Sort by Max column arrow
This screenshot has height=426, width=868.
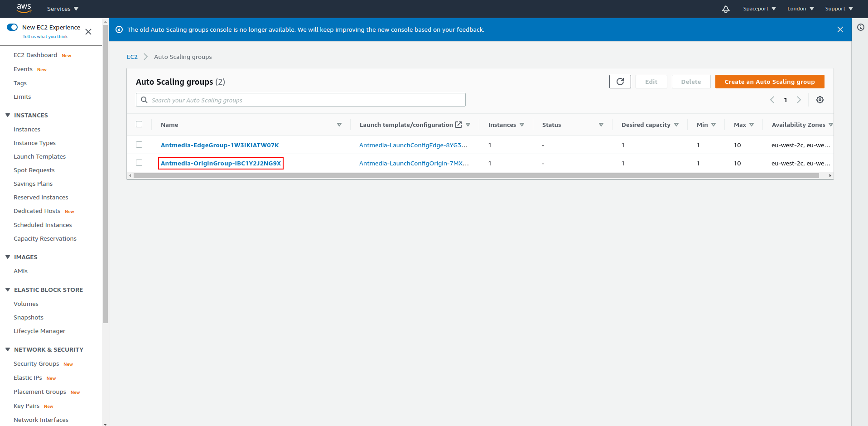[752, 125]
